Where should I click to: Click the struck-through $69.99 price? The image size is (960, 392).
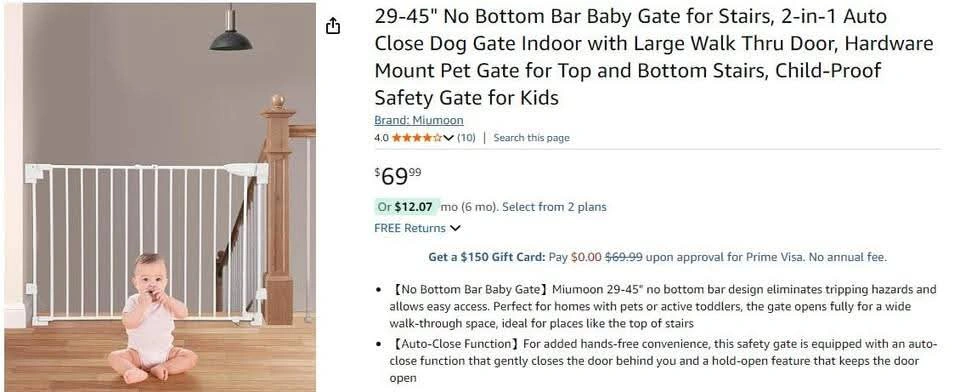[x=623, y=257]
